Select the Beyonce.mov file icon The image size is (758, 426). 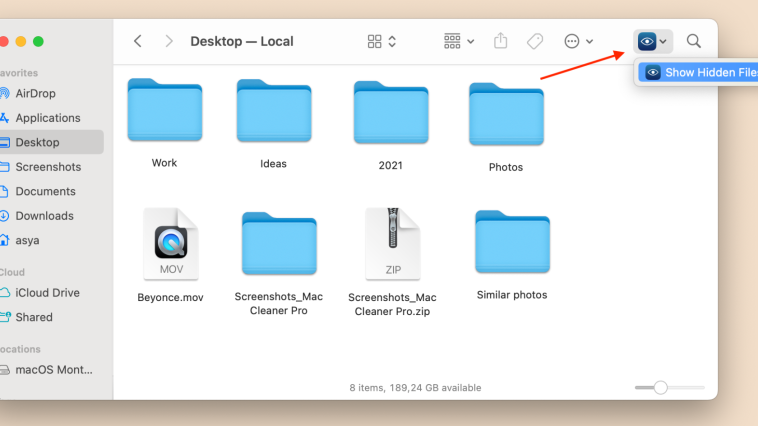click(171, 244)
